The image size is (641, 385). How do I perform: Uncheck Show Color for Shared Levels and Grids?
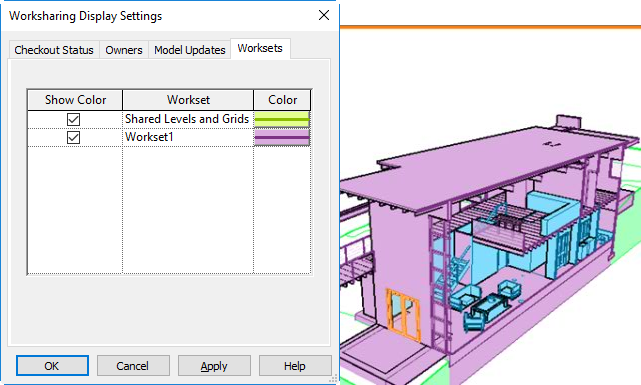[74, 119]
